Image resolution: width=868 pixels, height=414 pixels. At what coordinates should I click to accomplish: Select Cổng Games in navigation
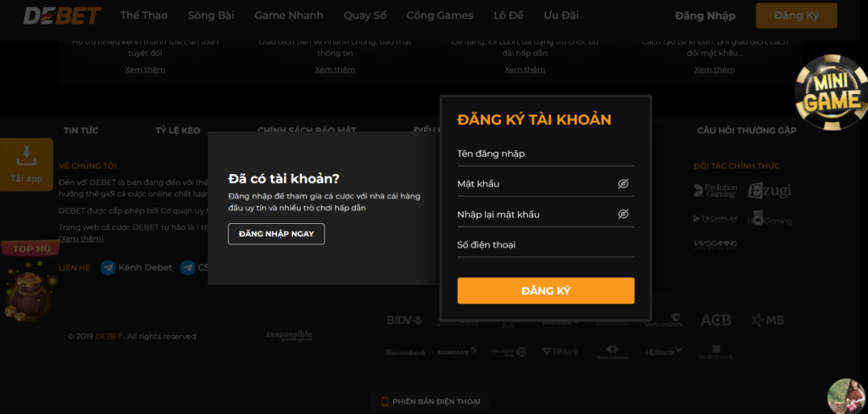(440, 15)
